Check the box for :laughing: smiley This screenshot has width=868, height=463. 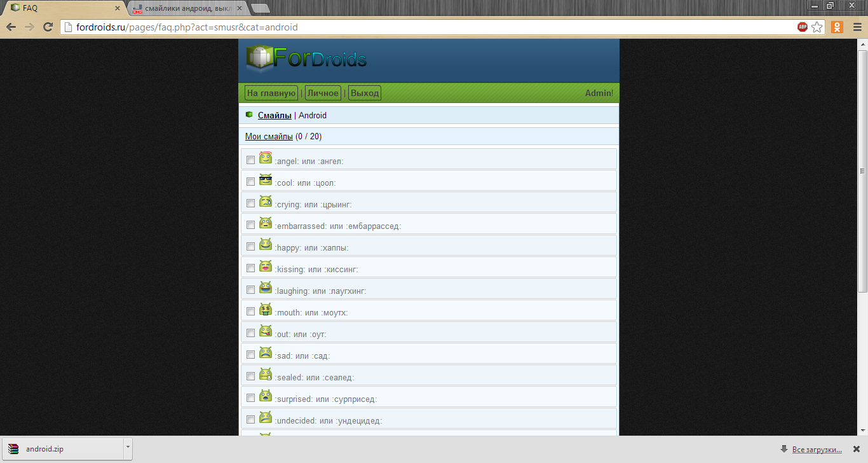tap(250, 290)
